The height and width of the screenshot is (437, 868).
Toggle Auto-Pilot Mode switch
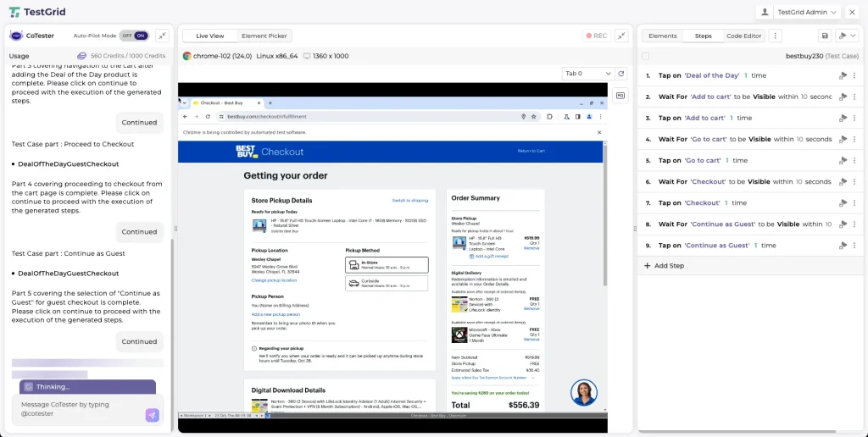click(134, 36)
